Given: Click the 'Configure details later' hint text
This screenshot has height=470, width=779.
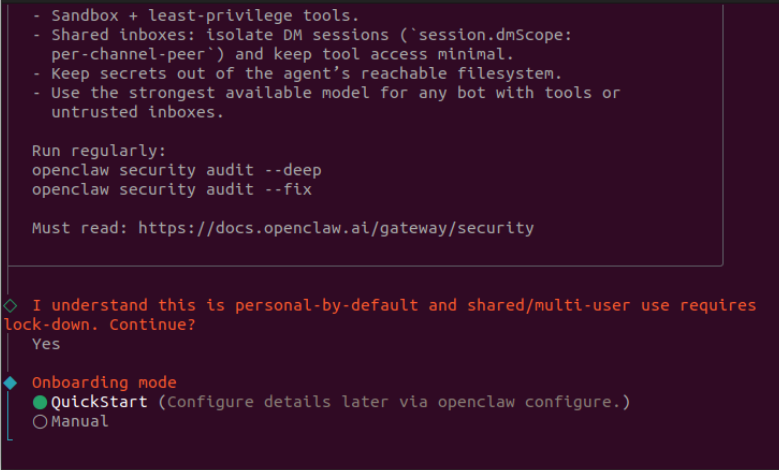Looking at the screenshot, I should tap(394, 402).
